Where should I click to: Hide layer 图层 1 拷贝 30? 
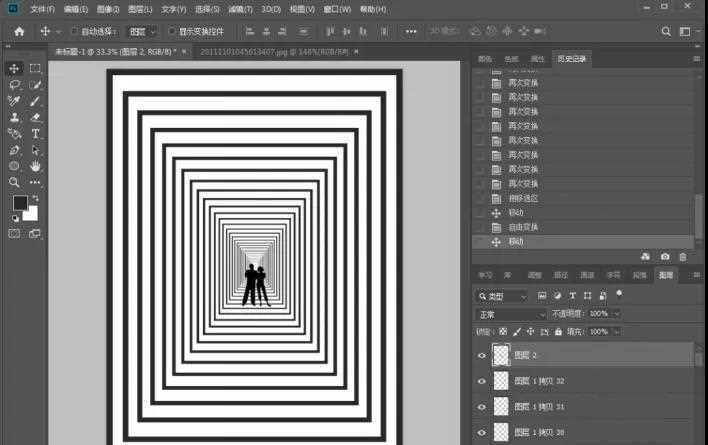pyautogui.click(x=481, y=432)
